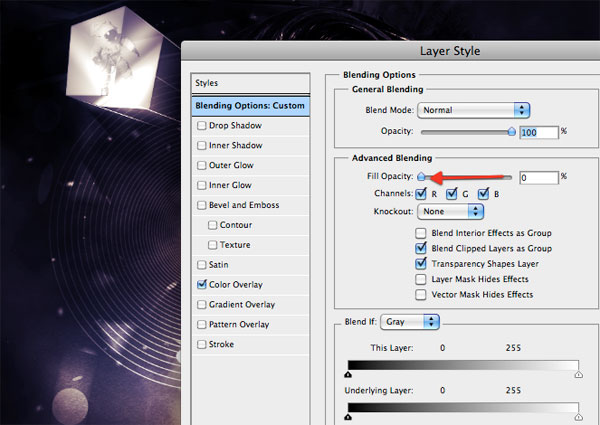Screen dimensions: 600x425
Task: Tick the Outer Glow checkbox
Action: click(201, 165)
